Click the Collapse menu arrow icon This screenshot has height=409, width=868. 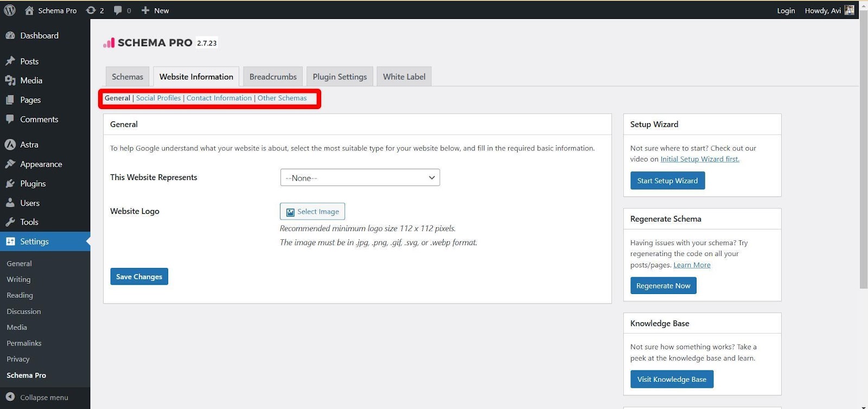pyautogui.click(x=10, y=397)
